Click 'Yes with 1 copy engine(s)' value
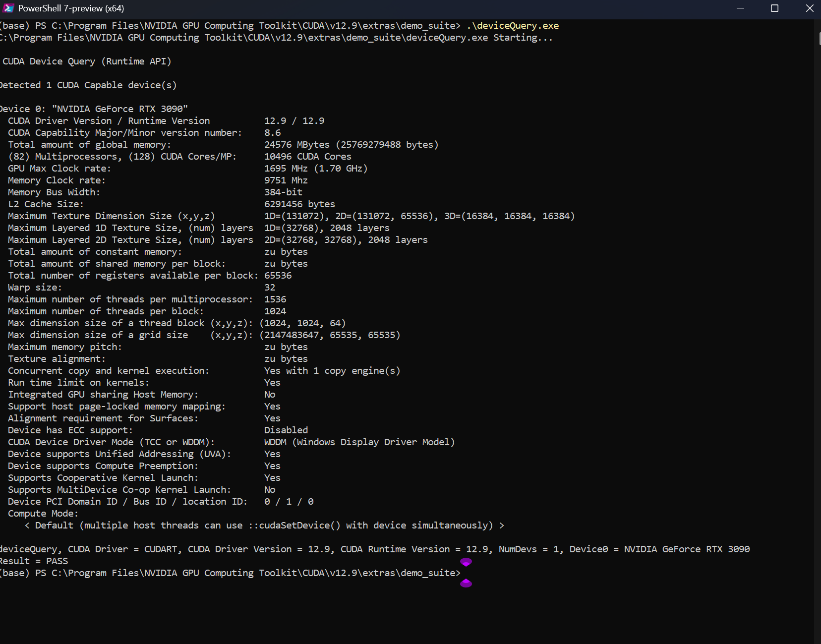Viewport: 821px width, 644px height. (x=332, y=371)
